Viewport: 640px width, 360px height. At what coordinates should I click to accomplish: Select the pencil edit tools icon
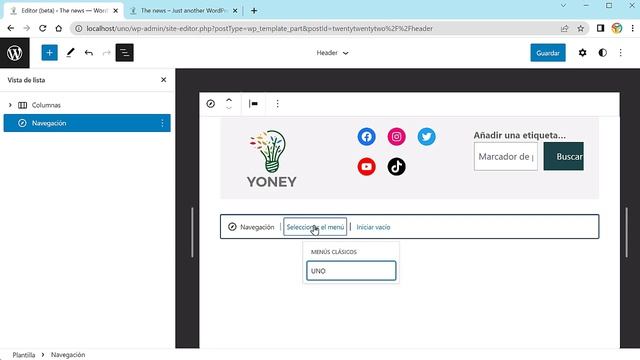(71, 53)
